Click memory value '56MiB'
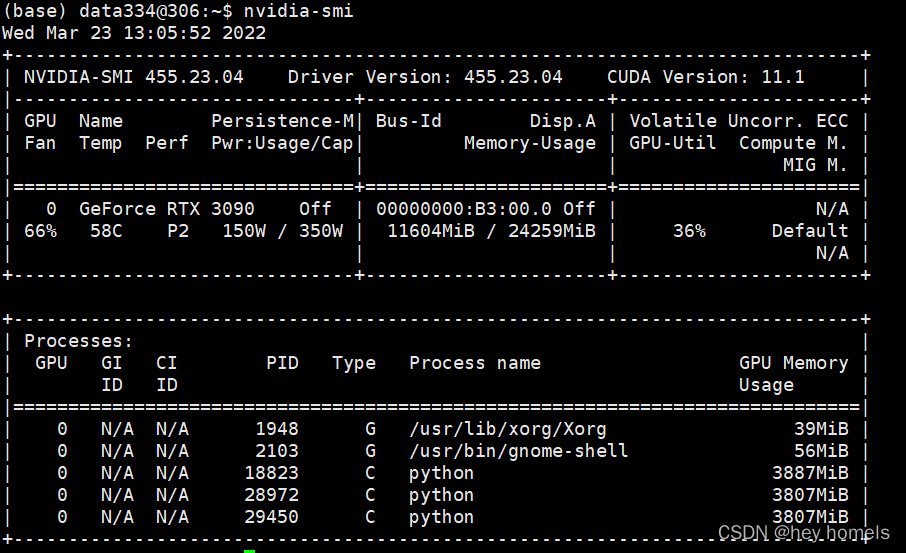 point(821,451)
